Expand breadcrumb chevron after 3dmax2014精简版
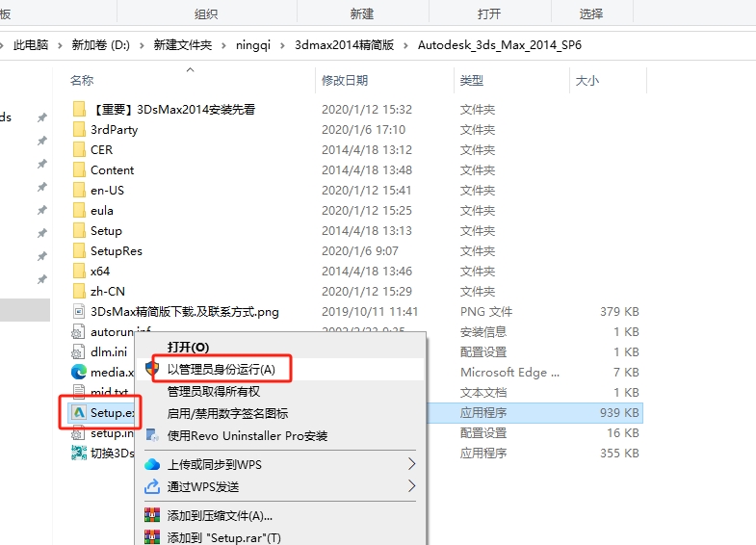Screen dimensions: 756x545 tap(406, 45)
